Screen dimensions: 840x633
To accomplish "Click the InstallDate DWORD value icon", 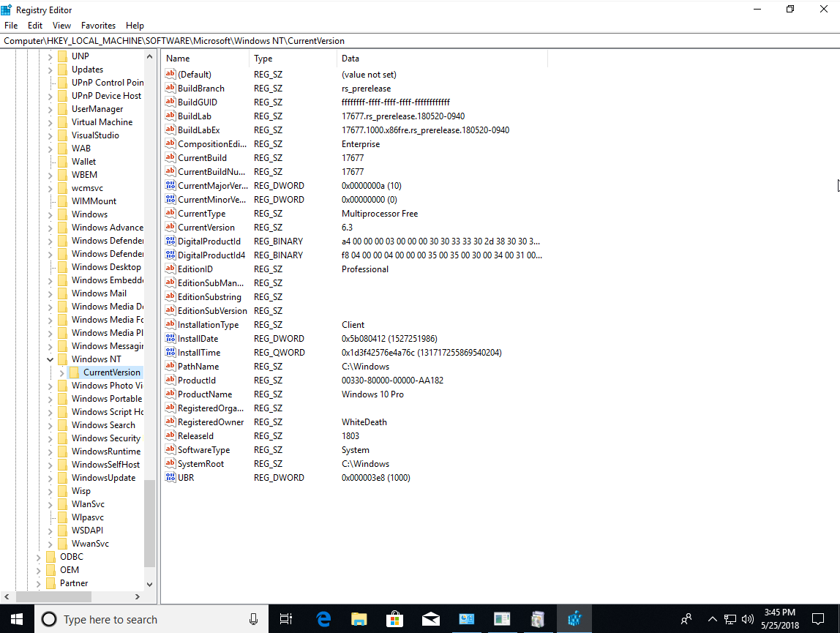I will pos(170,338).
